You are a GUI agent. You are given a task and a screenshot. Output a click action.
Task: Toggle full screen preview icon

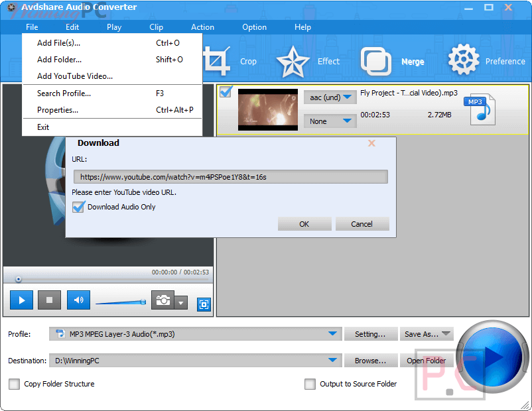204,304
